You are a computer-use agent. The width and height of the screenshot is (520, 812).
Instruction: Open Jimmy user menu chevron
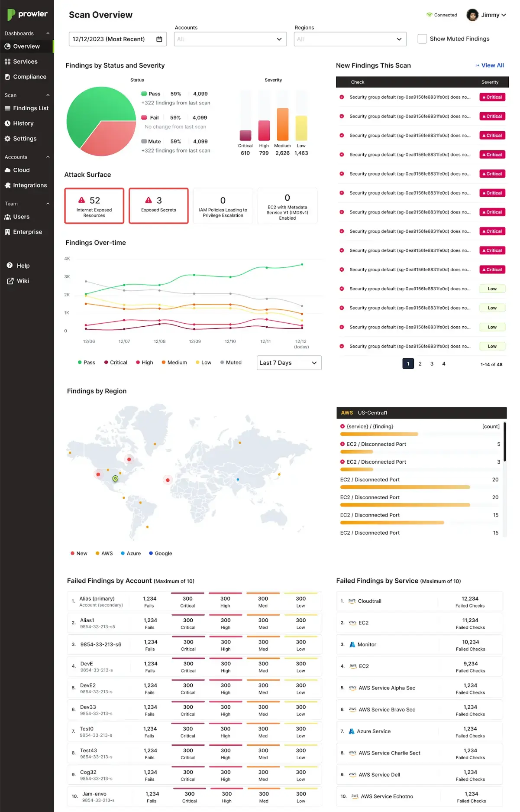point(504,15)
